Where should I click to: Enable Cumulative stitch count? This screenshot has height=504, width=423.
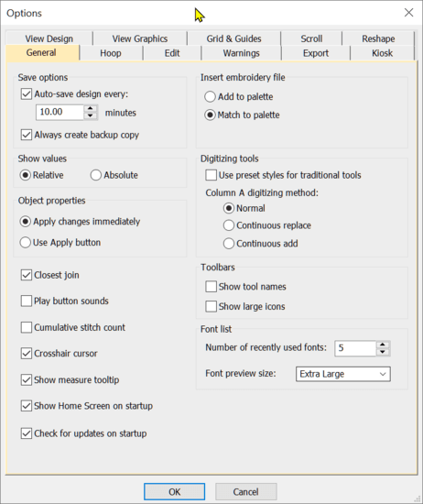point(27,327)
